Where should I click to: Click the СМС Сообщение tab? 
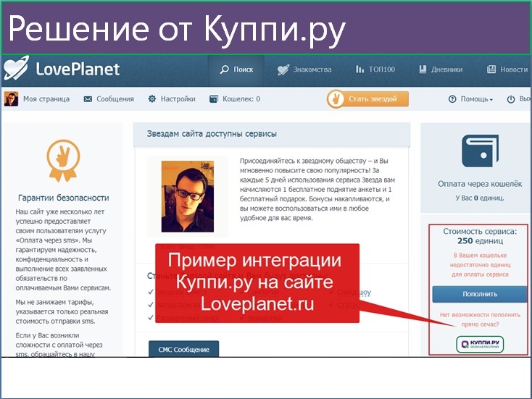tap(183, 349)
